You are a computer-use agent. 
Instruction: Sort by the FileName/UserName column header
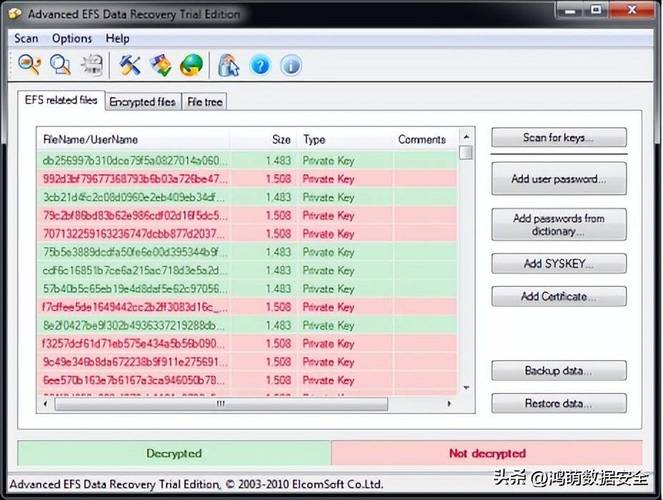[x=134, y=139]
